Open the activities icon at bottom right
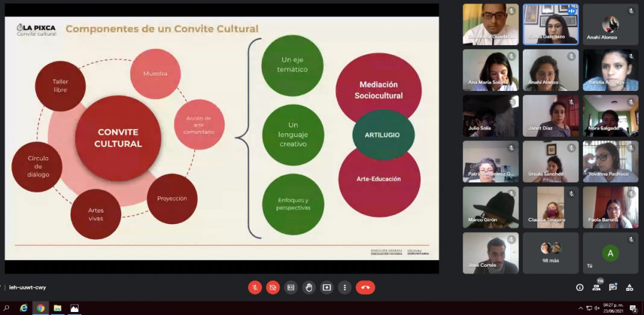Viewport: 644px width, 315px height. pyautogui.click(x=630, y=287)
